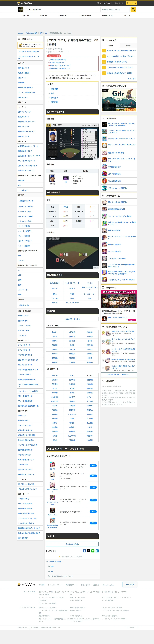Expand the スタミナ ranking sidebar row
This screenshot has height=644, width=154.
pos(30,260)
